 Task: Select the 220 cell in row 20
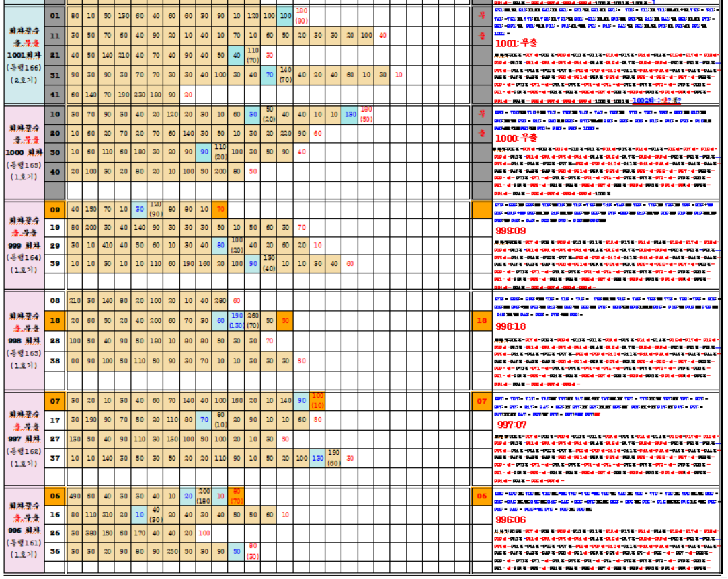(285, 134)
